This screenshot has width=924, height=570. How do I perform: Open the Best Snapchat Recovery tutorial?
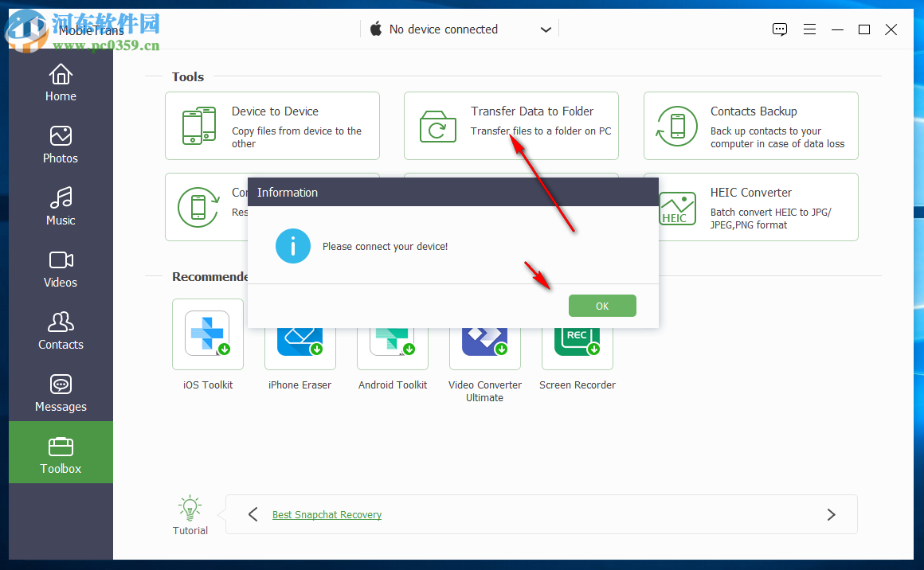click(327, 514)
